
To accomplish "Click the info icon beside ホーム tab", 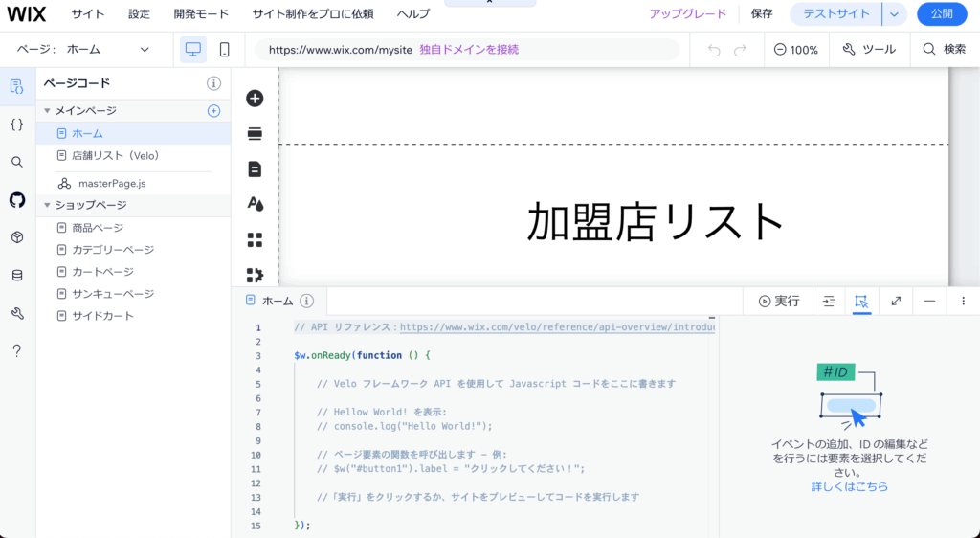I will click(306, 302).
